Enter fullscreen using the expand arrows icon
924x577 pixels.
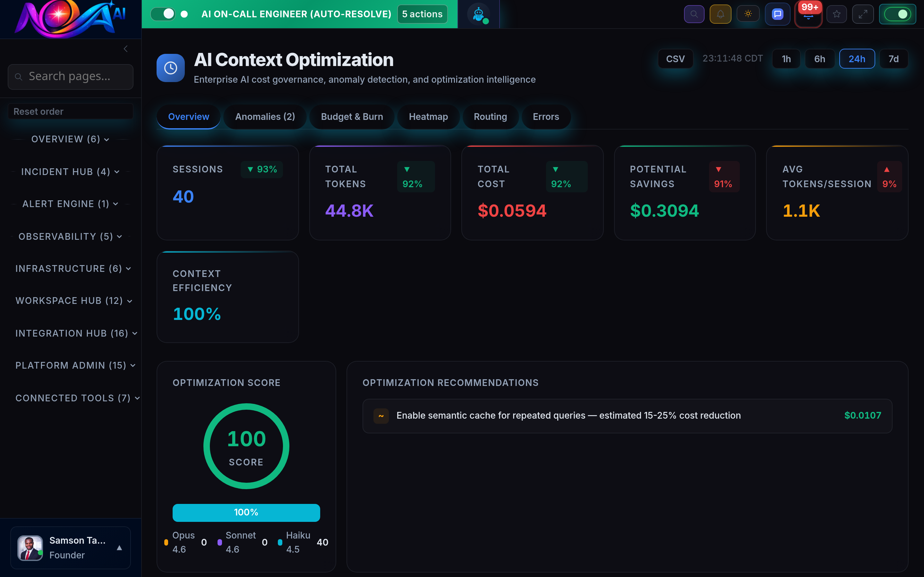click(x=863, y=14)
